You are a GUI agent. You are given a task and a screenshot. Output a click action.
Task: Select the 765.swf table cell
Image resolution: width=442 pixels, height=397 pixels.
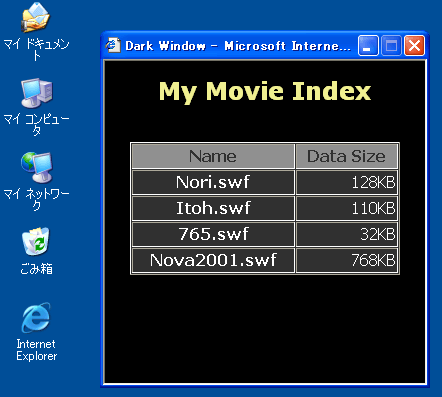click(x=213, y=234)
